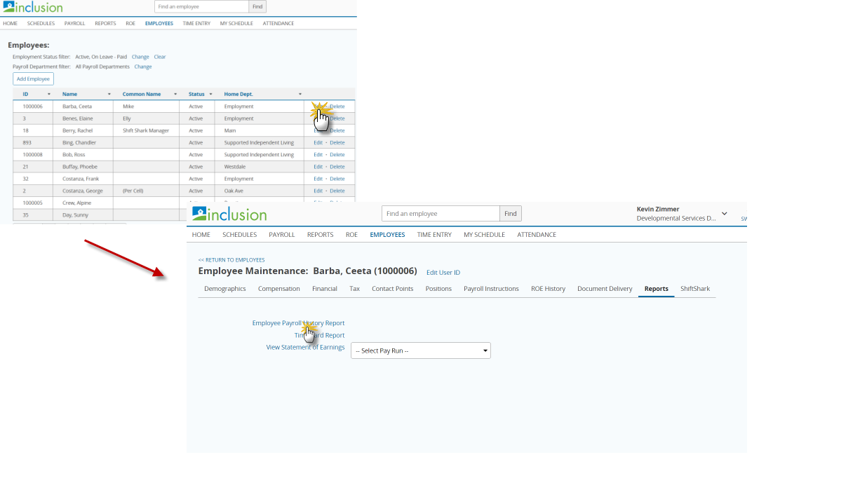Select the ROE History tab
This screenshot has height=504, width=860.
tap(548, 289)
